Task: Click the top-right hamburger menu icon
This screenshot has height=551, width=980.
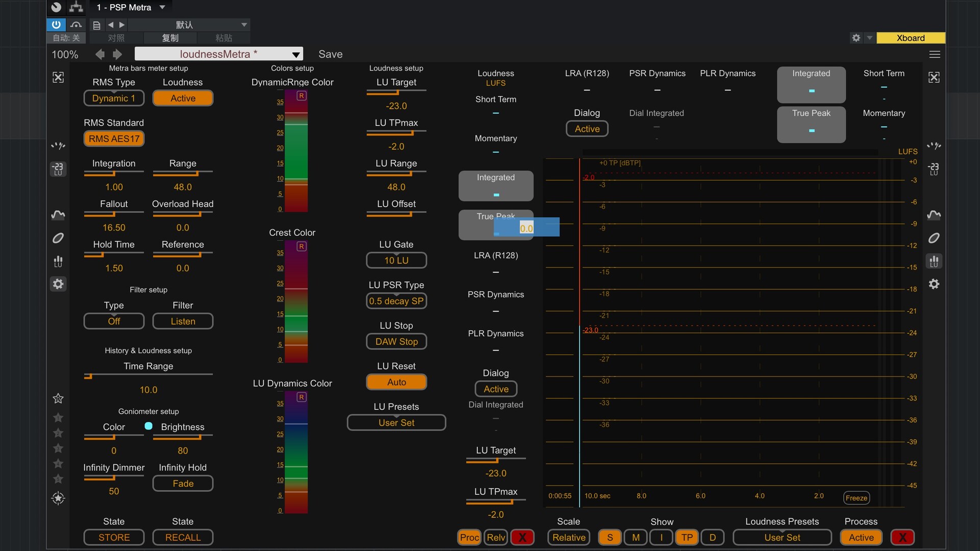Action: (935, 54)
